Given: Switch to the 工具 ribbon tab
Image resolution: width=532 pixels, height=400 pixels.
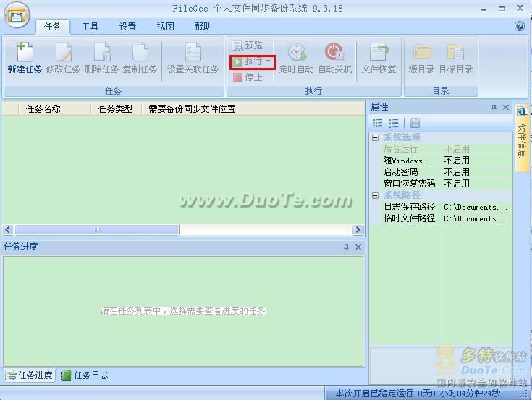Looking at the screenshot, I should click(90, 27).
